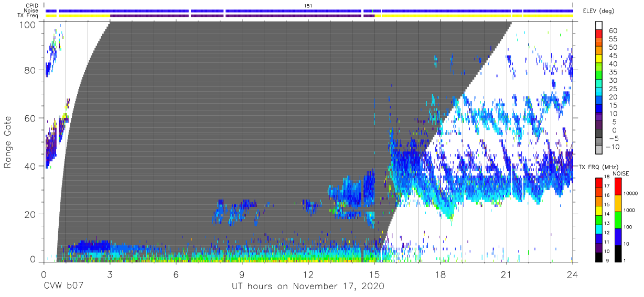Click the Range Gate axis label
The image size is (644, 297).
8,142
